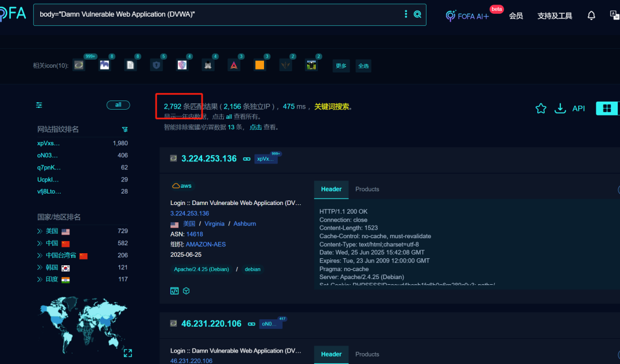Click 'all' link to view all data
The width and height of the screenshot is (620, 364).
coord(229,117)
